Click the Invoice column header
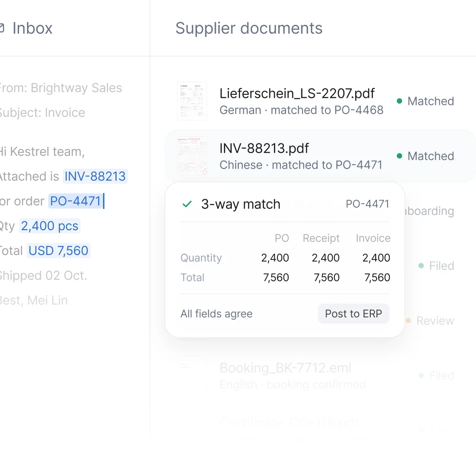 coord(373,238)
